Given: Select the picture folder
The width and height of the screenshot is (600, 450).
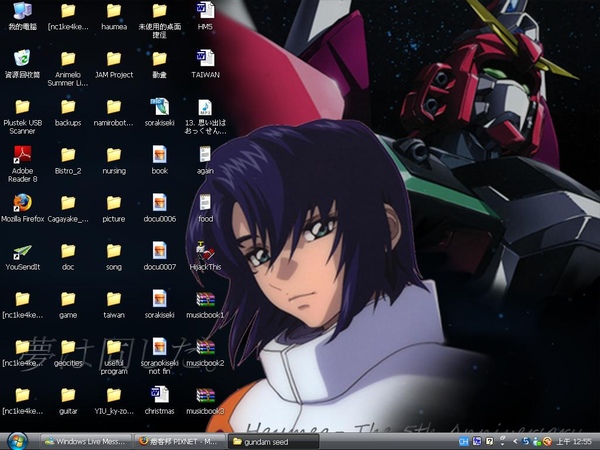Looking at the screenshot, I should click(x=114, y=208).
